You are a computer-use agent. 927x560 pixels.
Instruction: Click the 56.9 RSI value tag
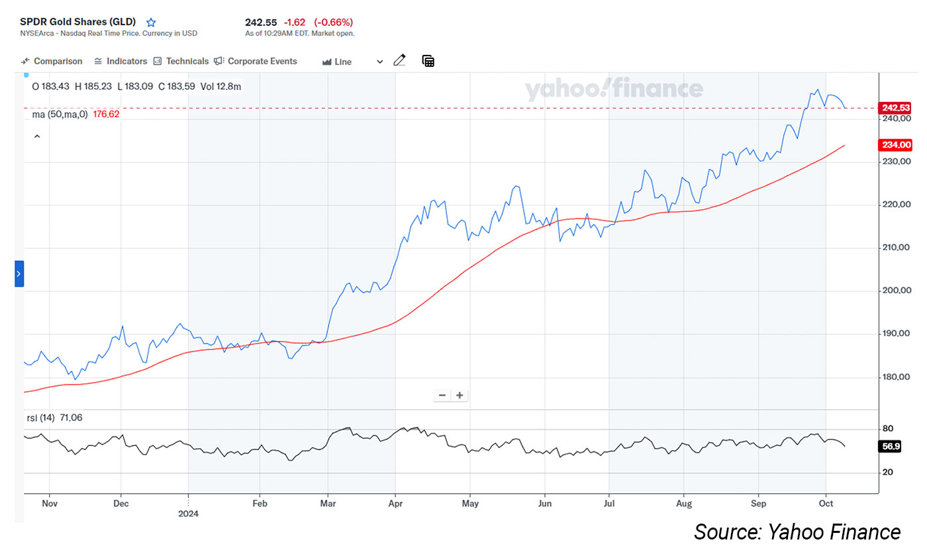pyautogui.click(x=891, y=447)
